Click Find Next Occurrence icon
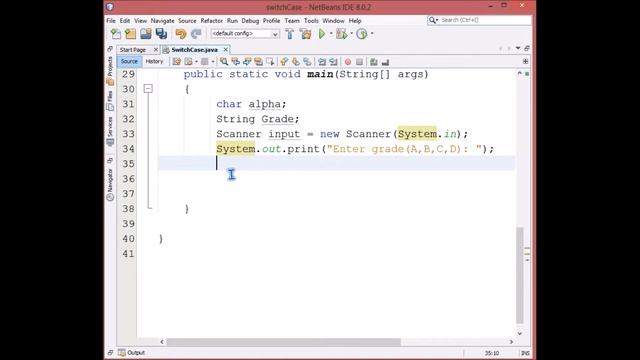The image size is (640, 360). [247, 62]
